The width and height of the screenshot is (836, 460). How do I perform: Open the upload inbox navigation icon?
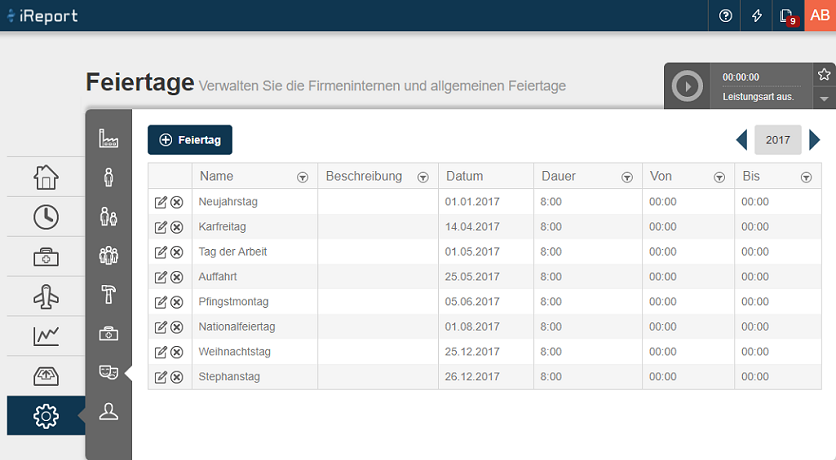(46, 376)
